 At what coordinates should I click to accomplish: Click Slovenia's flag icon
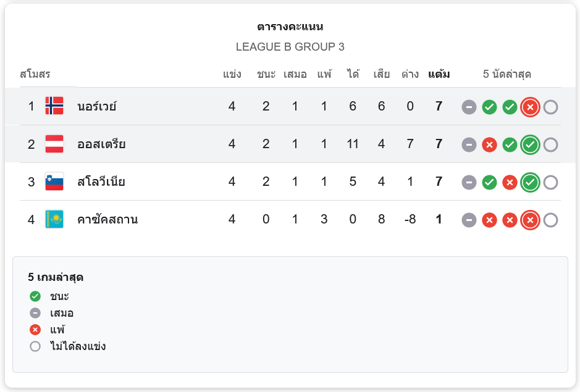pos(54,182)
